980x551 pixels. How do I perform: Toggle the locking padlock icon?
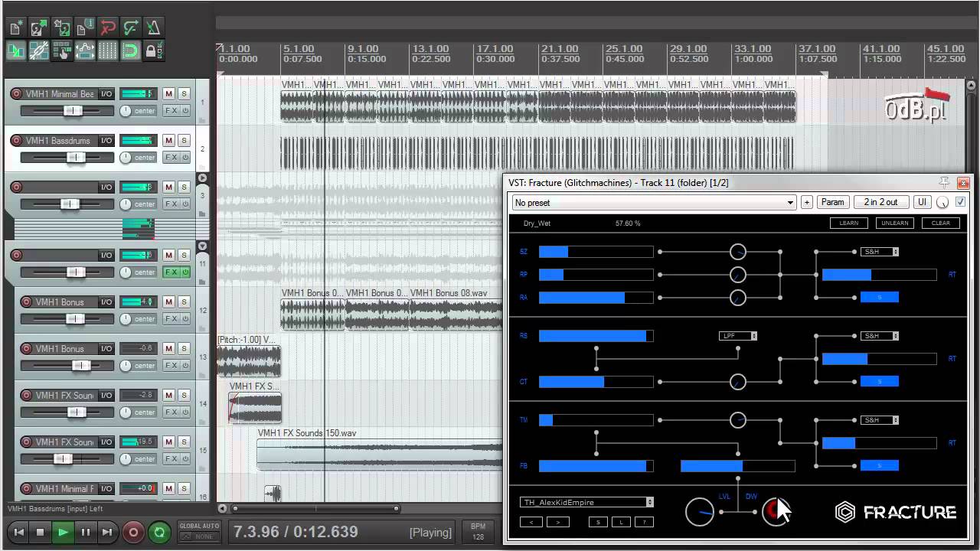point(154,51)
